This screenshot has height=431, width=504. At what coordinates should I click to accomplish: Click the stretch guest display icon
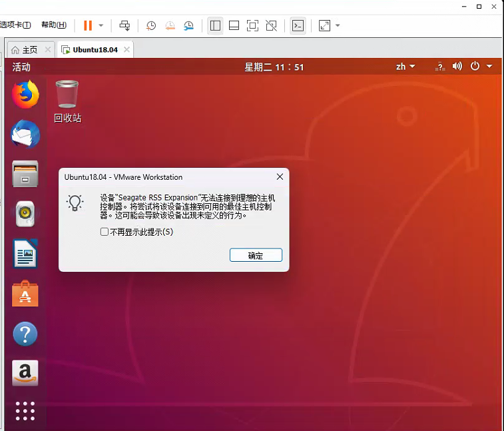[324, 25]
